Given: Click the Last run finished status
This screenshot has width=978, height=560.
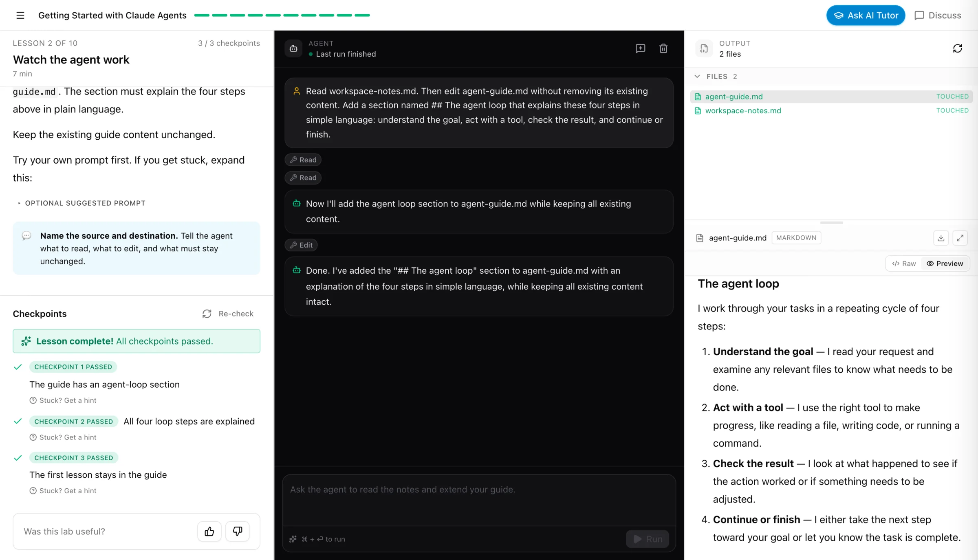Looking at the screenshot, I should tap(342, 54).
